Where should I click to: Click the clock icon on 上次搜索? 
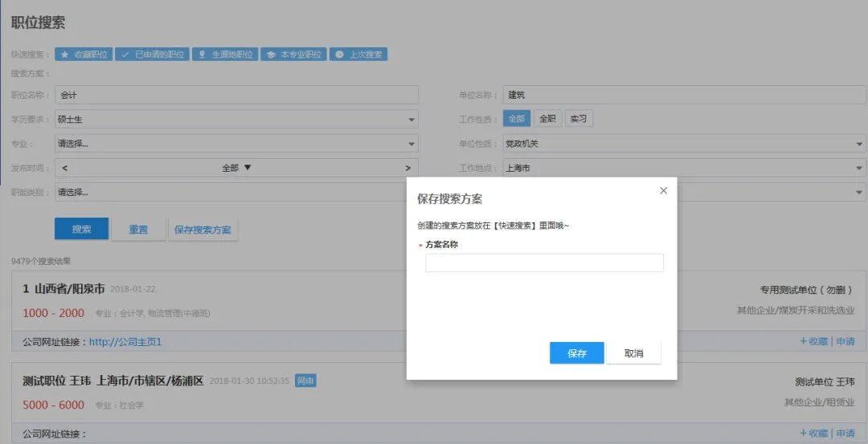(x=339, y=54)
